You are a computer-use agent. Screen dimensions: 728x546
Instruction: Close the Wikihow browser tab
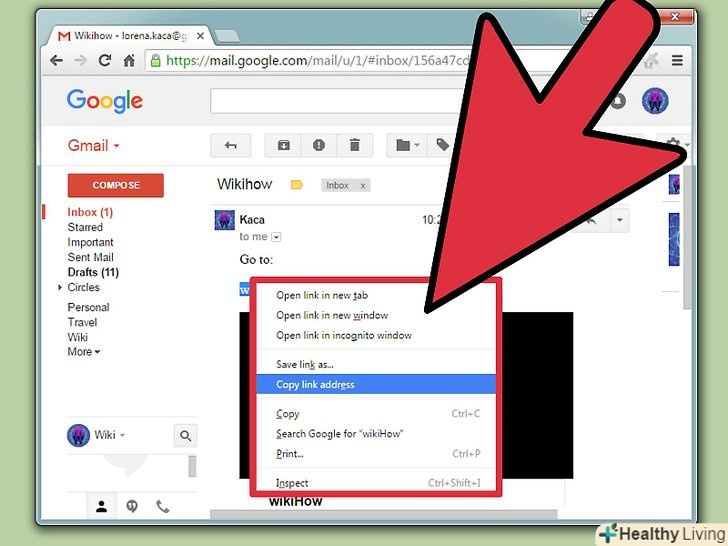(x=200, y=36)
